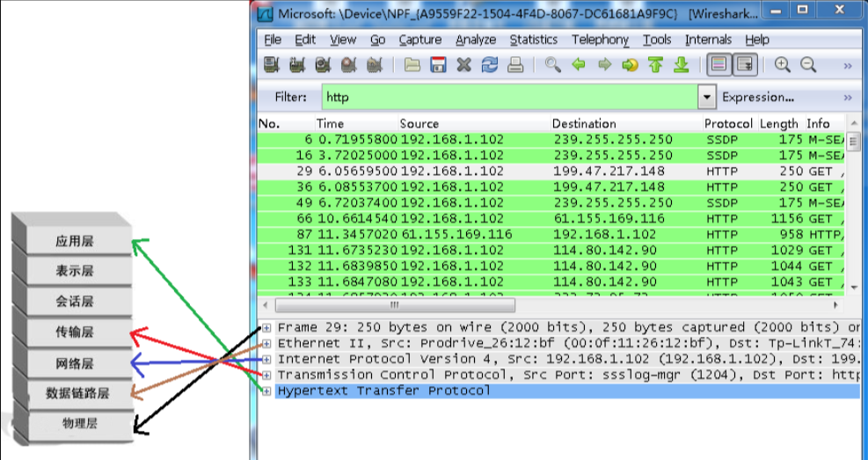Select packet 66 to 61.155.169.116
Image resolution: width=868 pixels, height=460 pixels.
pyautogui.click(x=551, y=219)
